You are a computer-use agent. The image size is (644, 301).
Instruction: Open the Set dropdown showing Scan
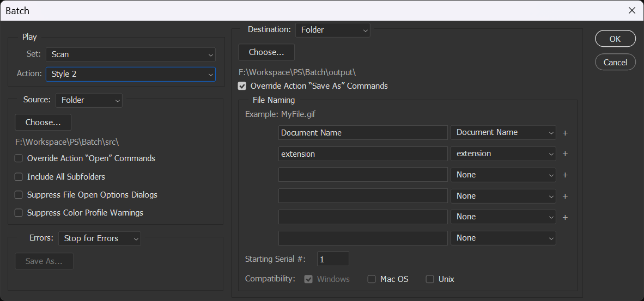coord(131,54)
